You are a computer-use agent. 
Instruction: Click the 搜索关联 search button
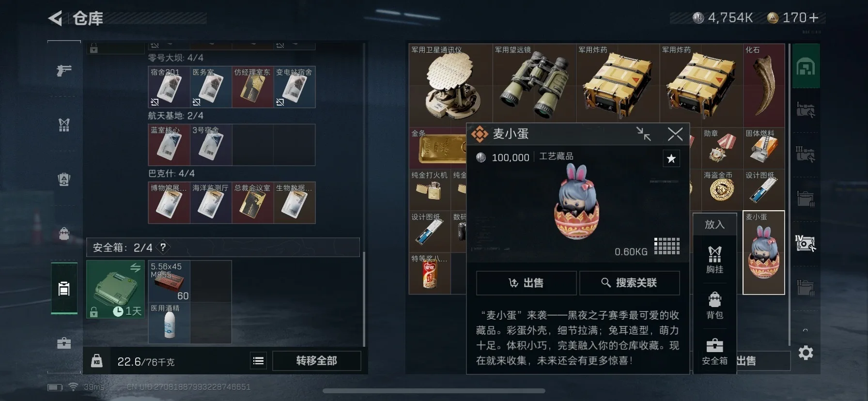[x=630, y=283]
